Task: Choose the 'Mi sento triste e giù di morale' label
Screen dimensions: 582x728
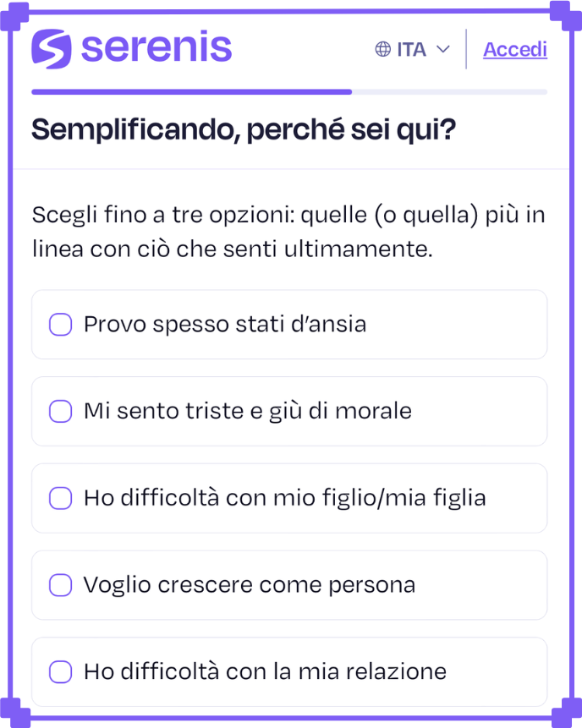Action: coord(248,412)
